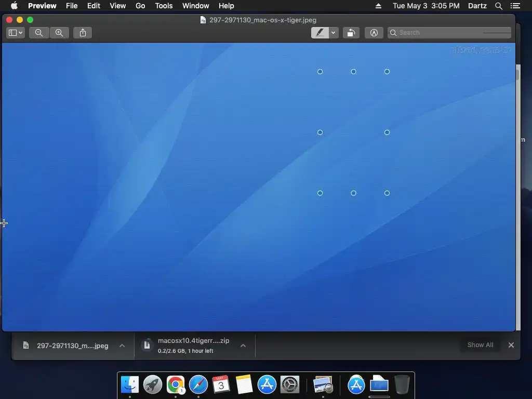Viewport: 532px width, 399px height.
Task: Open the sidebar view button
Action: pyautogui.click(x=16, y=33)
